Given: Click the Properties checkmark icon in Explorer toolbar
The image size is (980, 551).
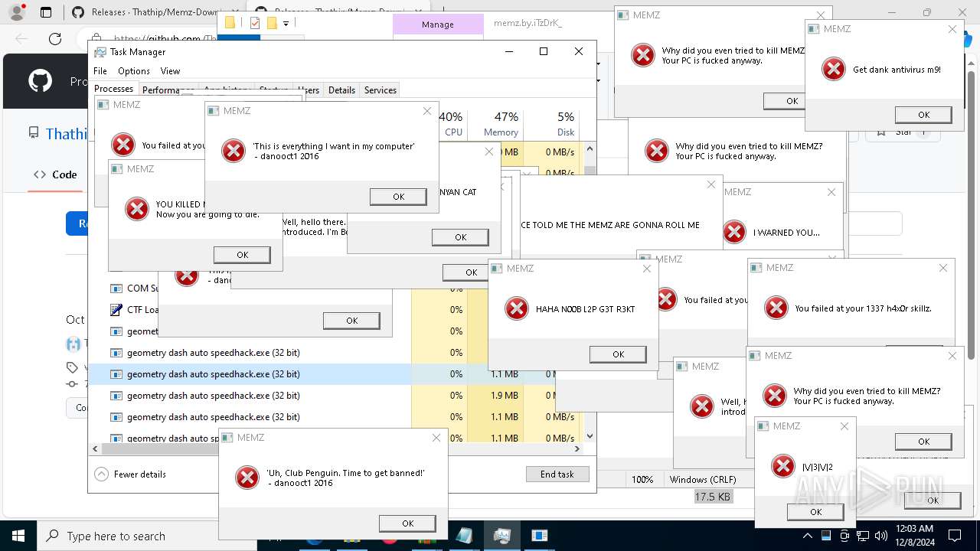Looking at the screenshot, I should pos(255,24).
